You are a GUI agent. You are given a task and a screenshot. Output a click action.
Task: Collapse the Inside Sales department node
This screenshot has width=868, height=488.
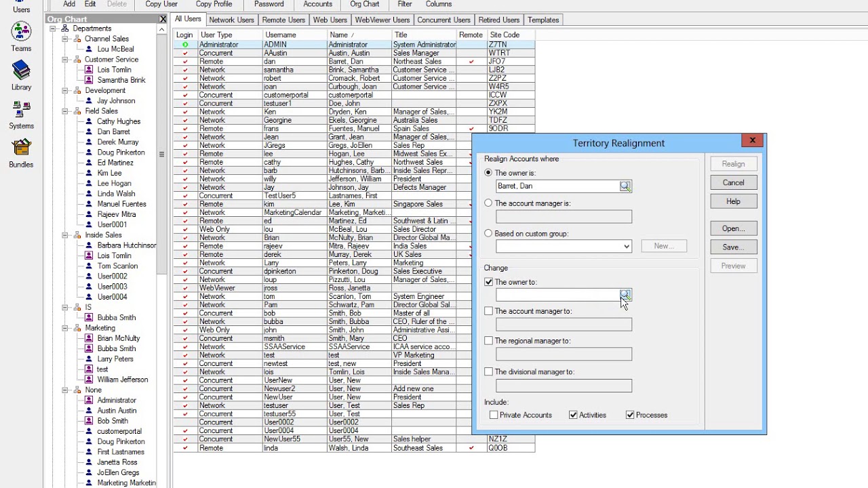coord(65,235)
